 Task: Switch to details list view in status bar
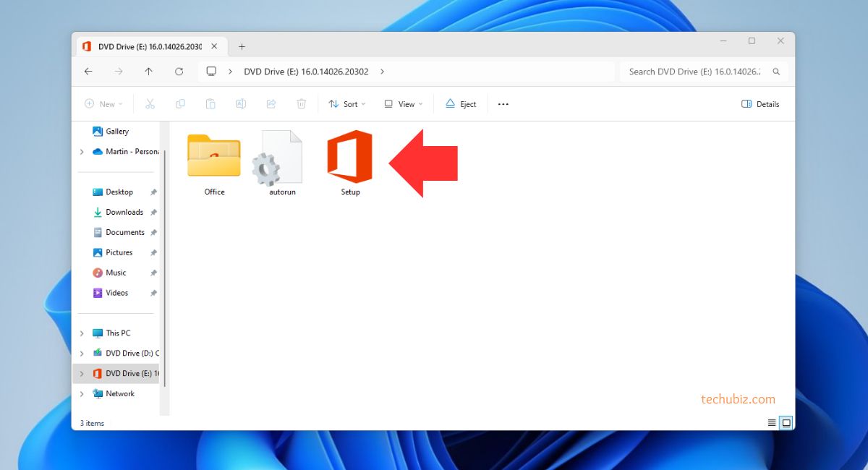coord(772,422)
